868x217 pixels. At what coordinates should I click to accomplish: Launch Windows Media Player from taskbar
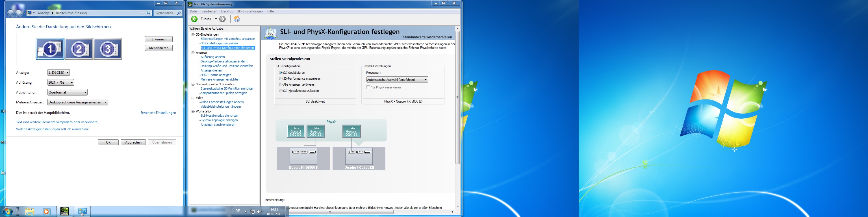(47, 211)
